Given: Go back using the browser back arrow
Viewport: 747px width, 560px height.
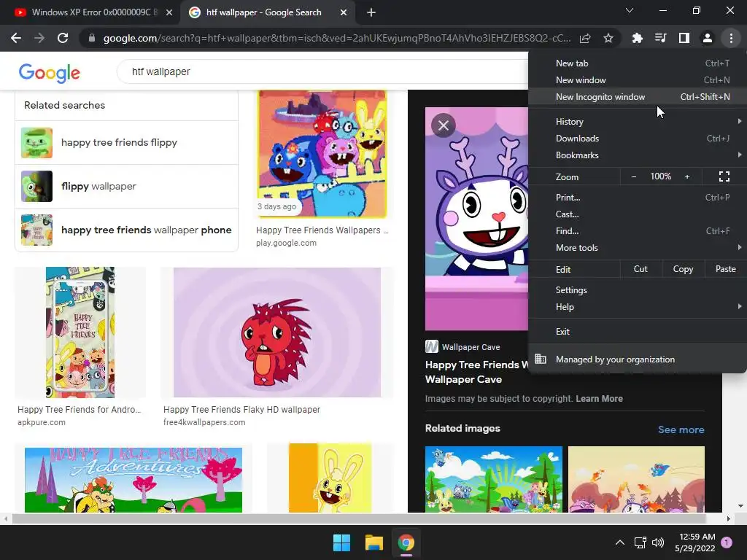Looking at the screenshot, I should click(16, 38).
